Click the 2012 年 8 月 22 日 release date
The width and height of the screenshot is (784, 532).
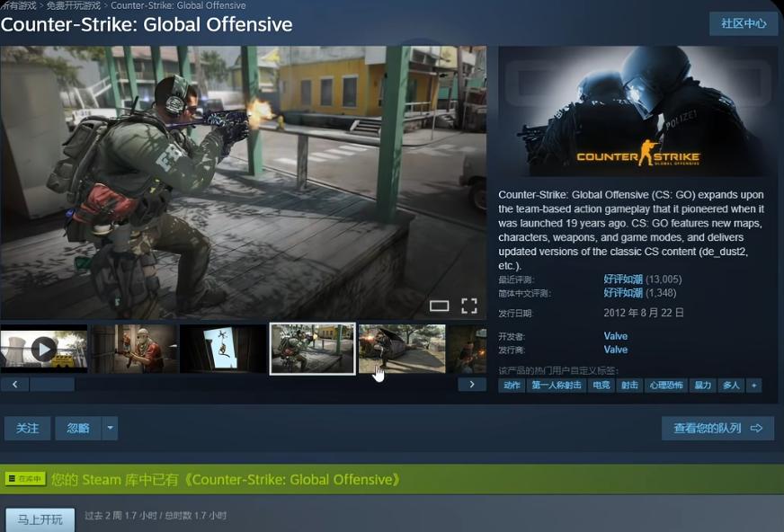(x=644, y=313)
